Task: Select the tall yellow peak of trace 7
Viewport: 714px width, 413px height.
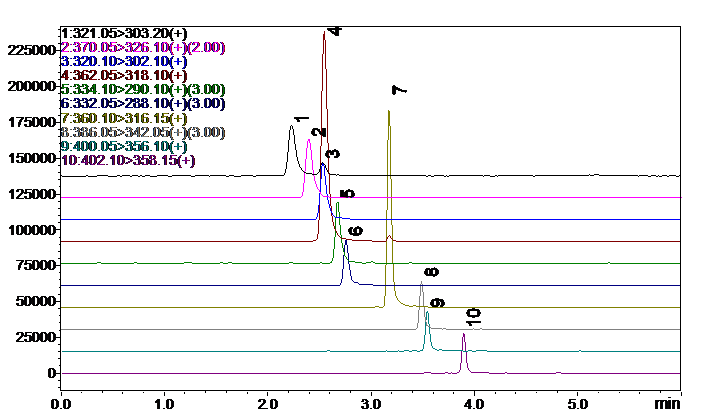Action: coord(388,112)
